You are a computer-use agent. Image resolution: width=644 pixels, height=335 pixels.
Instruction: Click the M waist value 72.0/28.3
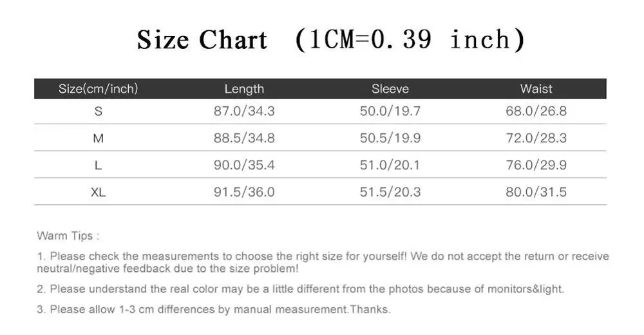tap(536, 138)
